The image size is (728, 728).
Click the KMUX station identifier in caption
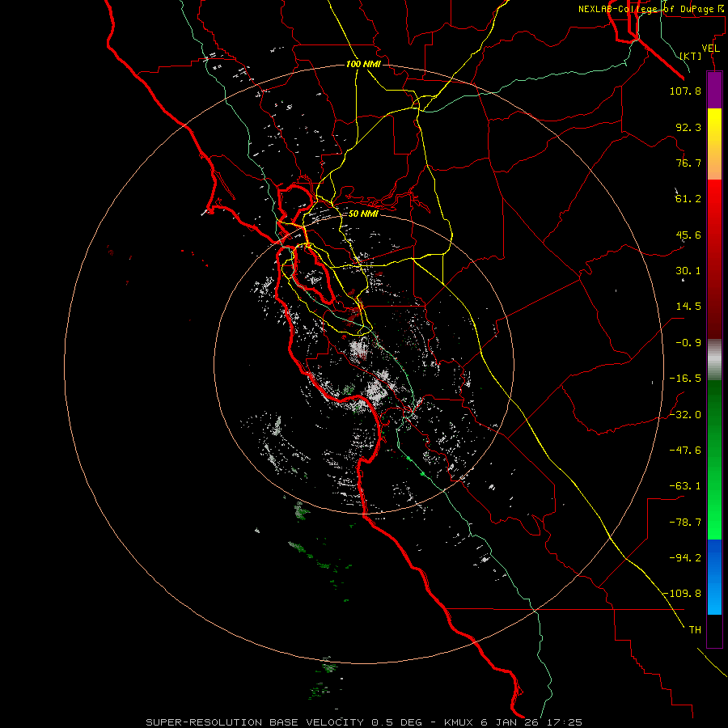tap(459, 722)
